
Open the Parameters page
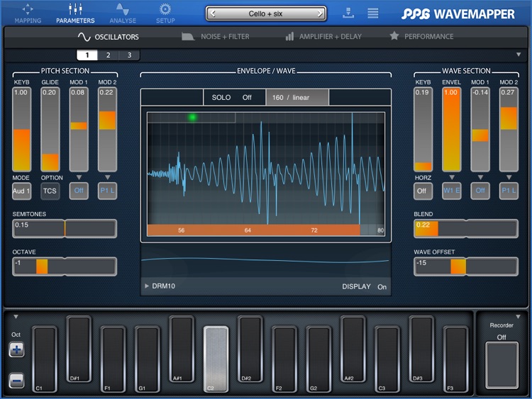pyautogui.click(x=75, y=13)
